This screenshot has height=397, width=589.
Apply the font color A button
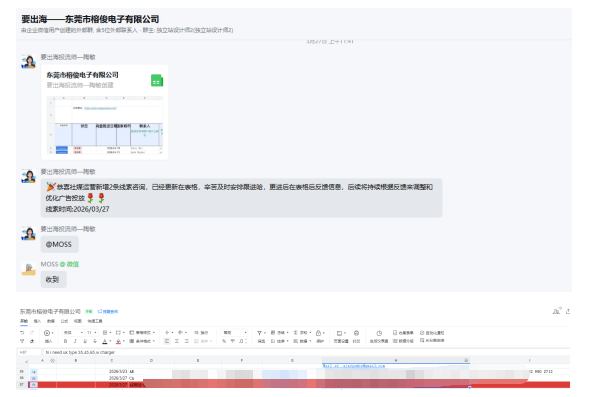(106, 341)
